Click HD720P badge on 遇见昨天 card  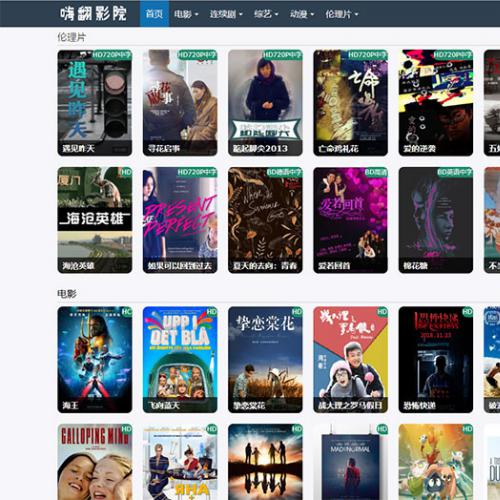pyautogui.click(x=112, y=55)
